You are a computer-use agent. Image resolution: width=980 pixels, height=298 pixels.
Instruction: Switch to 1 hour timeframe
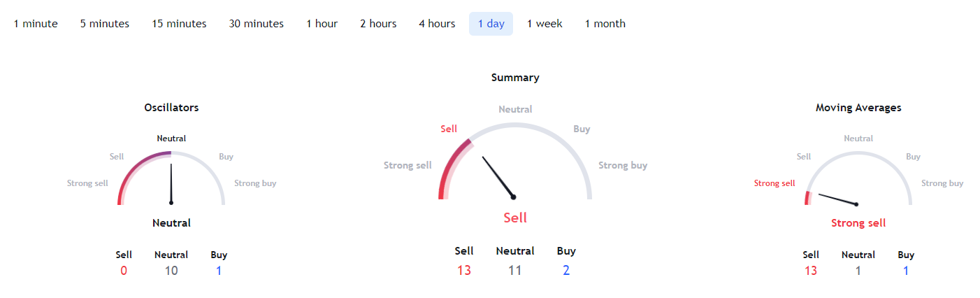[322, 24]
